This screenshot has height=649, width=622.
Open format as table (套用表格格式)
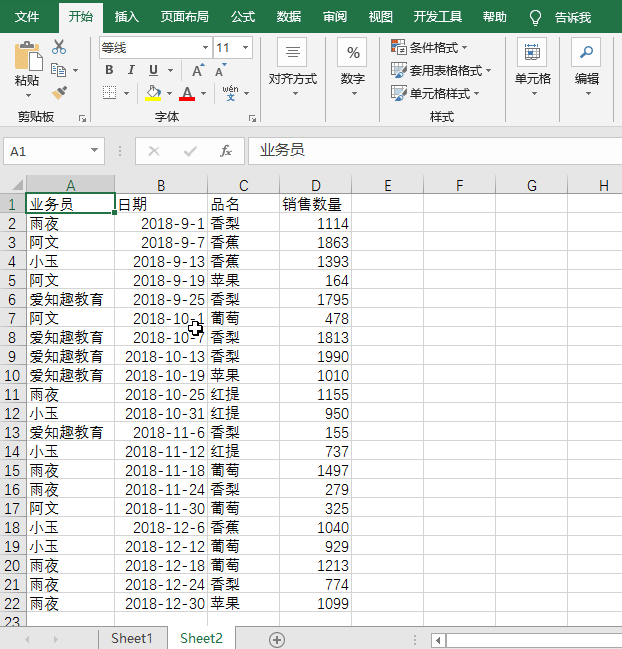pyautogui.click(x=441, y=70)
